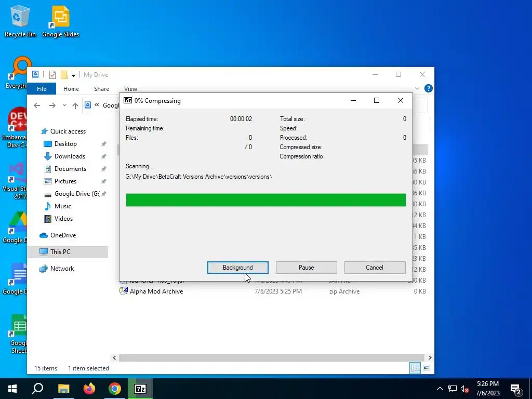Expand the ribbon with chevron
532x399 pixels.
pyautogui.click(x=417, y=88)
